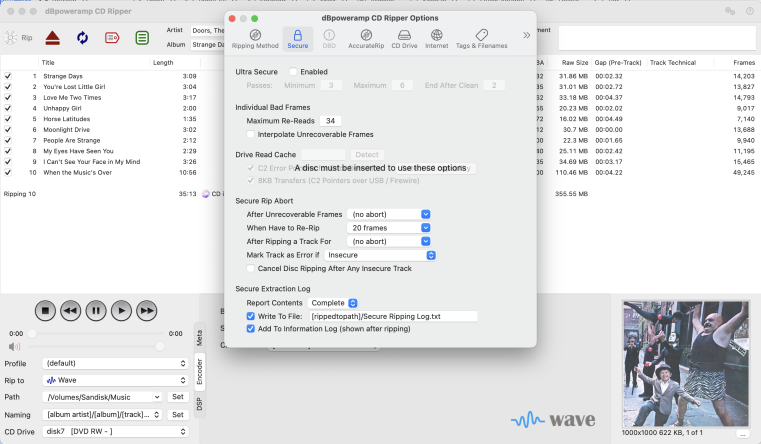Open the Tags & Filenames options tab
The width and height of the screenshot is (761, 444).
coord(482,39)
